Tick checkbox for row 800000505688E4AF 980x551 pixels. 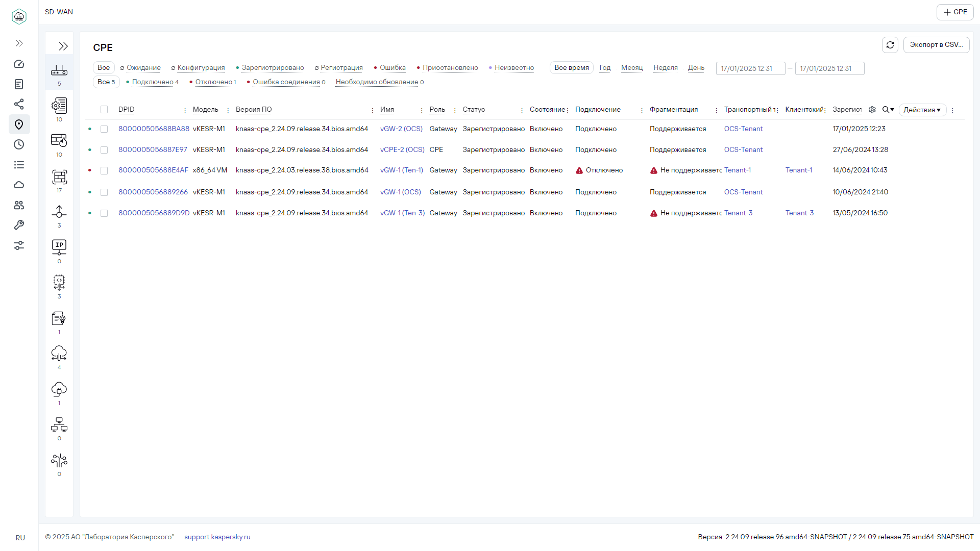point(104,170)
